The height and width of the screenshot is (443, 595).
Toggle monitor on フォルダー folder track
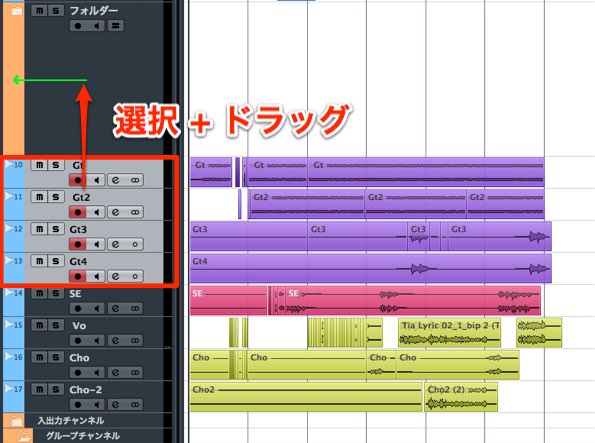(96, 26)
